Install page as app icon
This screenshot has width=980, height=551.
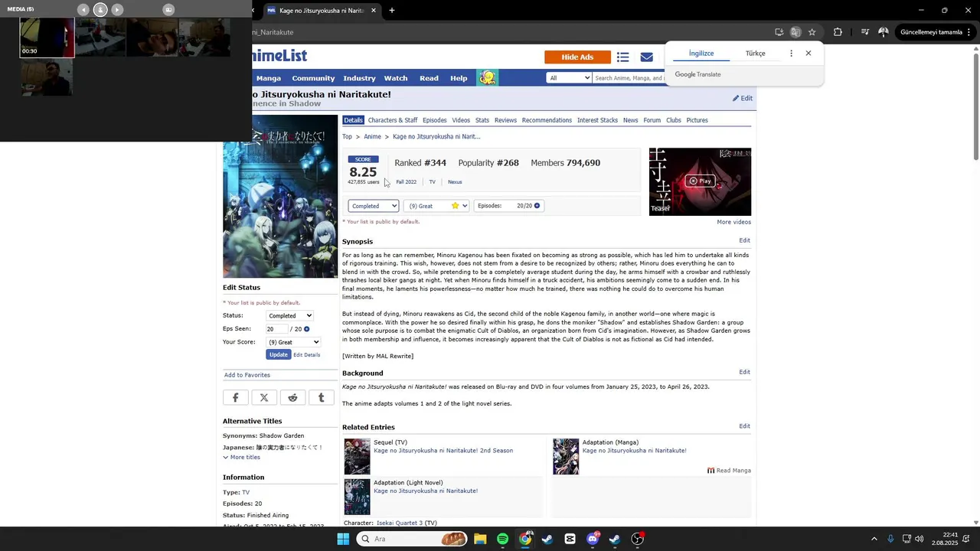pos(779,32)
